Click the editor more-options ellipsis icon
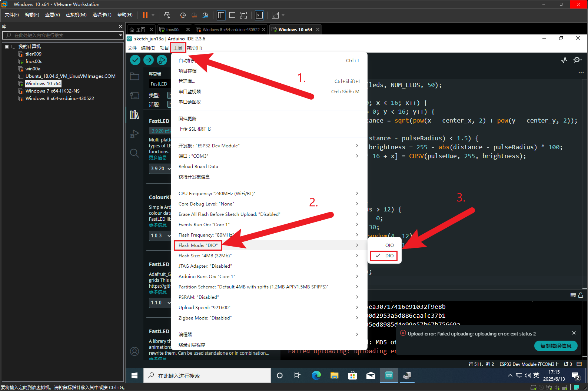 [581, 73]
